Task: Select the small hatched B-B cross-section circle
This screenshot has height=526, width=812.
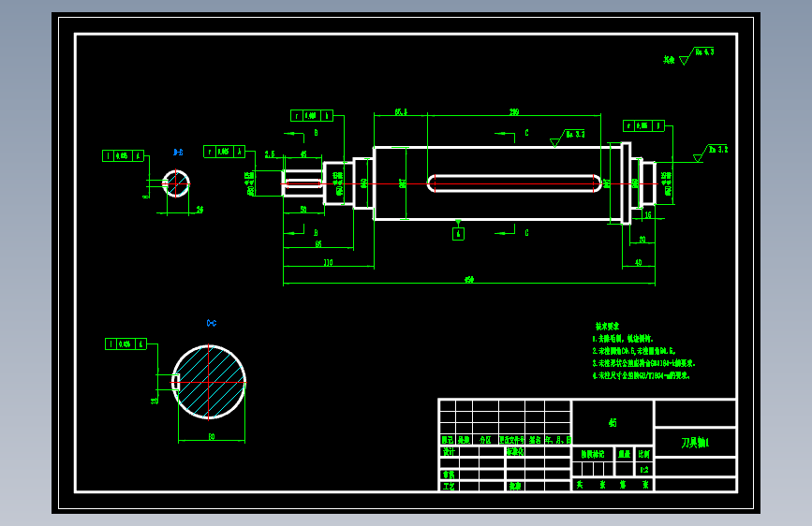Action: pyautogui.click(x=176, y=183)
